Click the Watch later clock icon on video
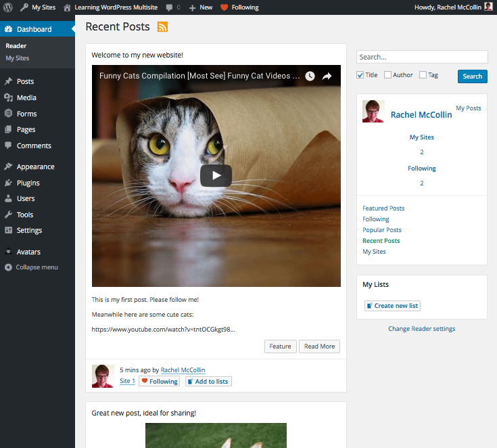 coord(310,76)
